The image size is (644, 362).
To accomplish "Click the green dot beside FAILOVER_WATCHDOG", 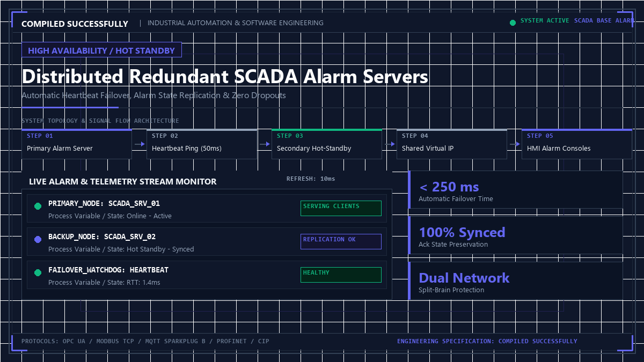I will click(38, 273).
